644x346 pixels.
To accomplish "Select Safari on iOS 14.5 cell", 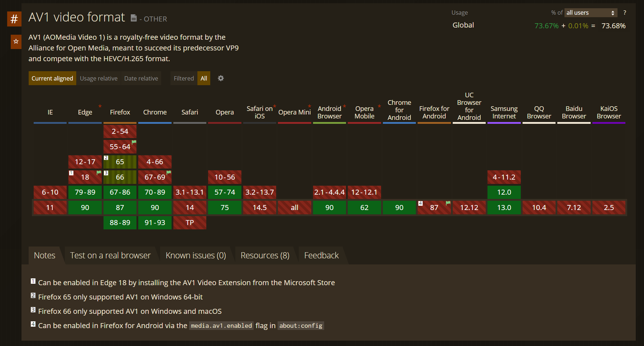I will point(260,208).
